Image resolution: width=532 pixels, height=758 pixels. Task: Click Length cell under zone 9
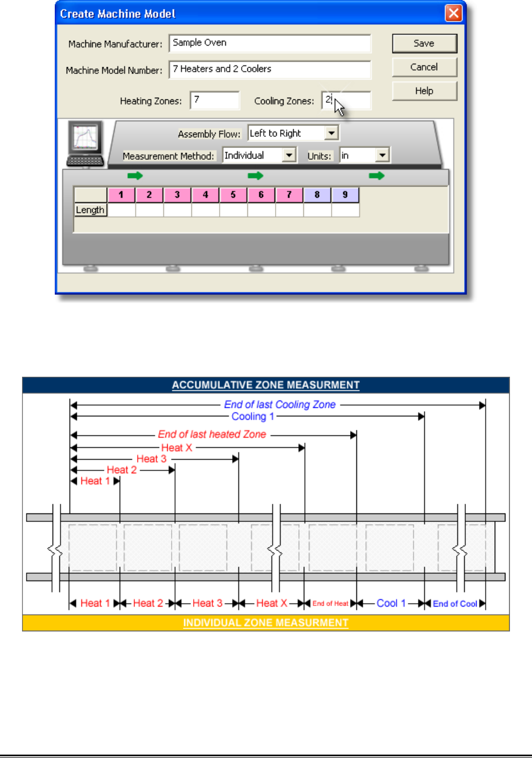click(345, 210)
